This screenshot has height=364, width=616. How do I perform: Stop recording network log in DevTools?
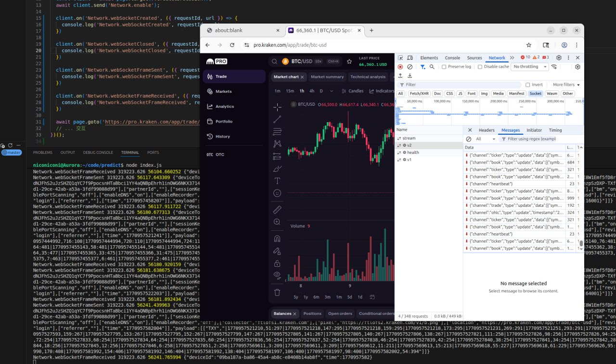[x=400, y=67]
